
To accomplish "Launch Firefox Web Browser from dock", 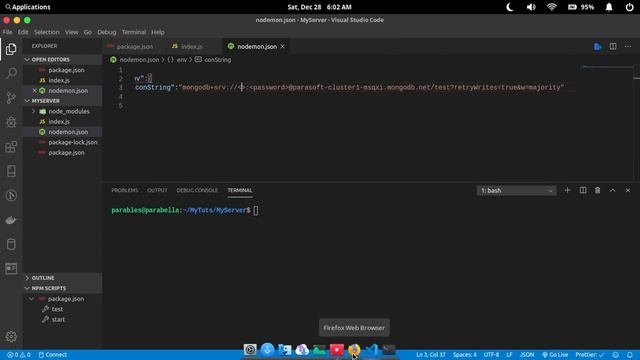I will (354, 350).
